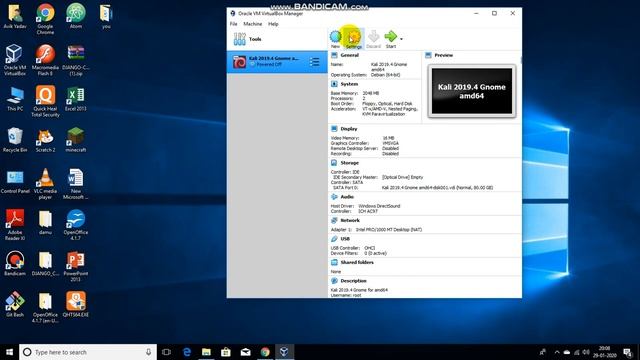Open the Kali VM list menu icon
Screen dimensions: 640x360
314,62
